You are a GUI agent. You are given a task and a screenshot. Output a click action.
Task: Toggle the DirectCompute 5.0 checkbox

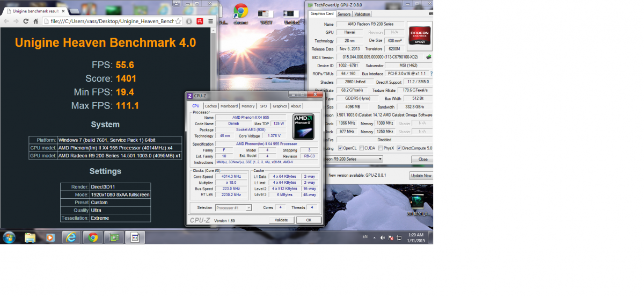(x=400, y=148)
